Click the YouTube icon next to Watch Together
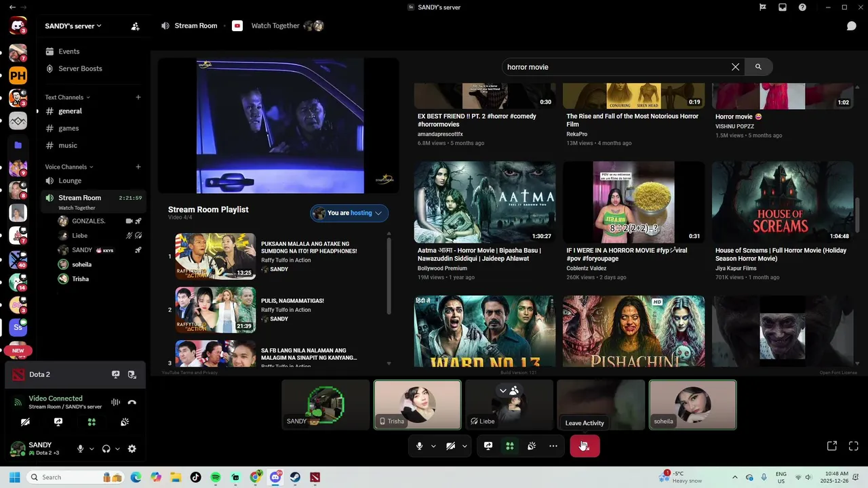Screen dimensions: 868x488 [237, 26]
